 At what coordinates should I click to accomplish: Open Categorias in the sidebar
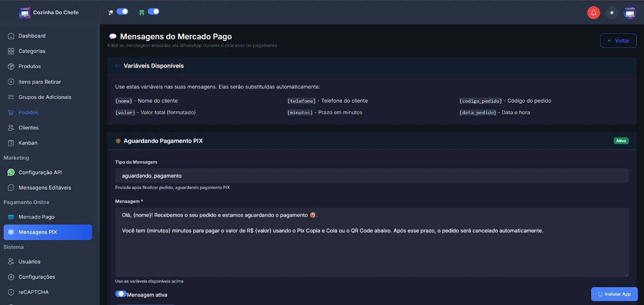pyautogui.click(x=32, y=51)
